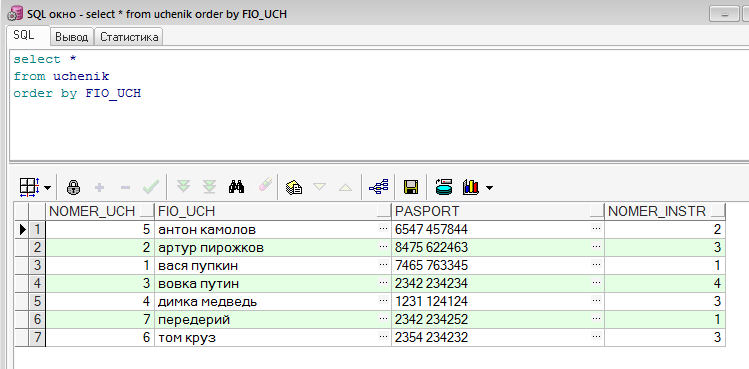Open cell editor for passport 2354 234232
Screen dimensions: 749x369
(x=596, y=337)
